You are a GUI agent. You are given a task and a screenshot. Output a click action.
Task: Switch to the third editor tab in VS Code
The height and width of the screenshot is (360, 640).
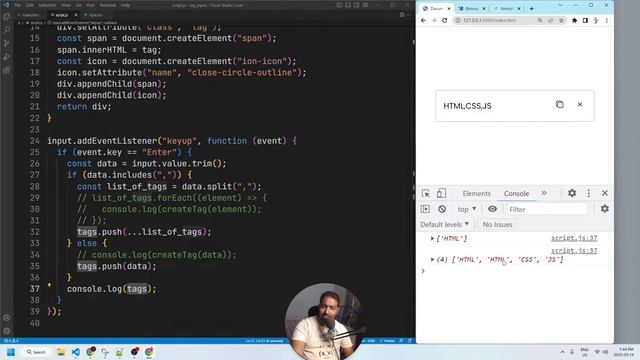(x=95, y=15)
